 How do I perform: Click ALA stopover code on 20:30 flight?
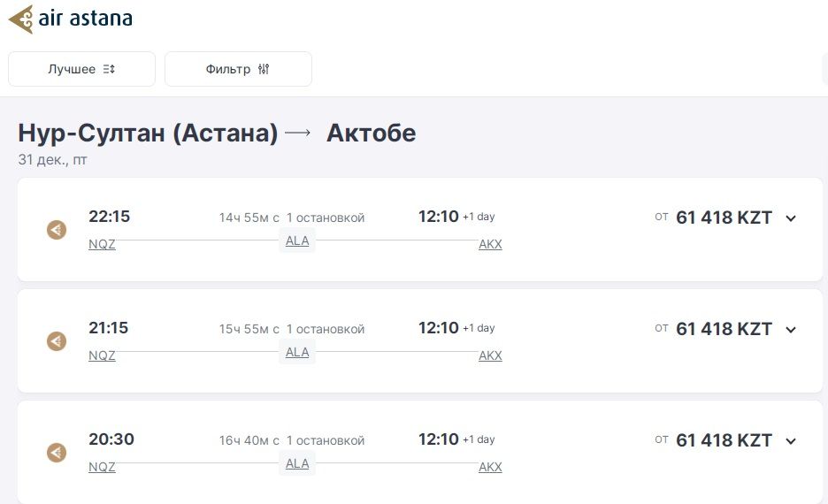point(297,463)
